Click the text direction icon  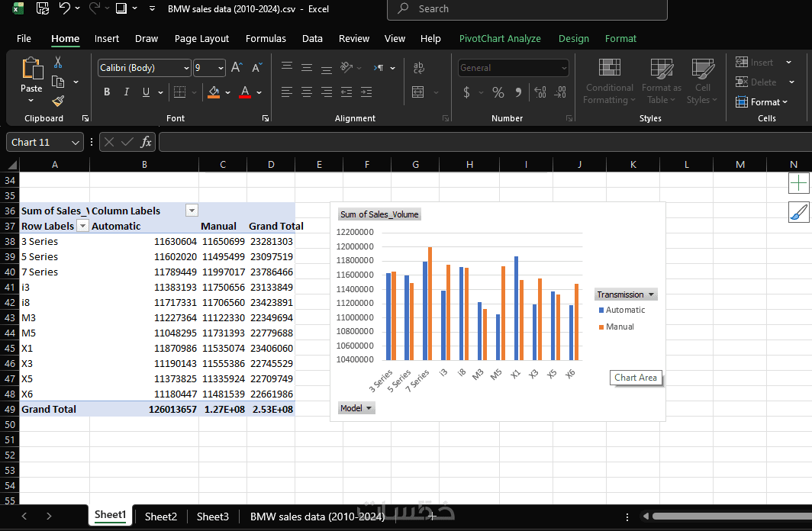click(379, 68)
